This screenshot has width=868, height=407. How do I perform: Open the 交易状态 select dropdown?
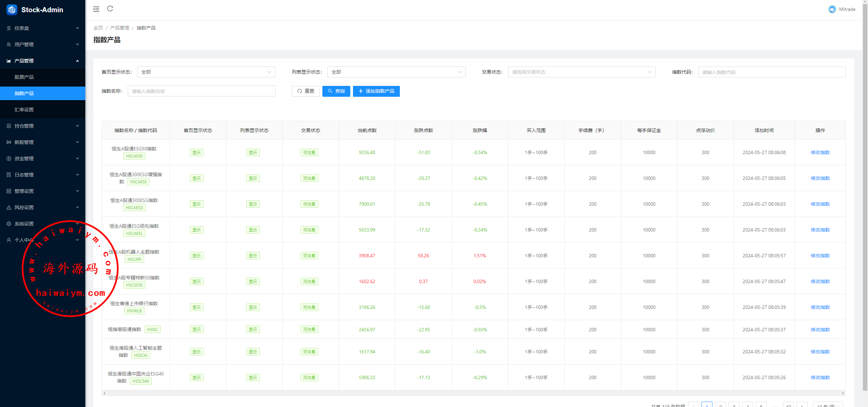581,72
